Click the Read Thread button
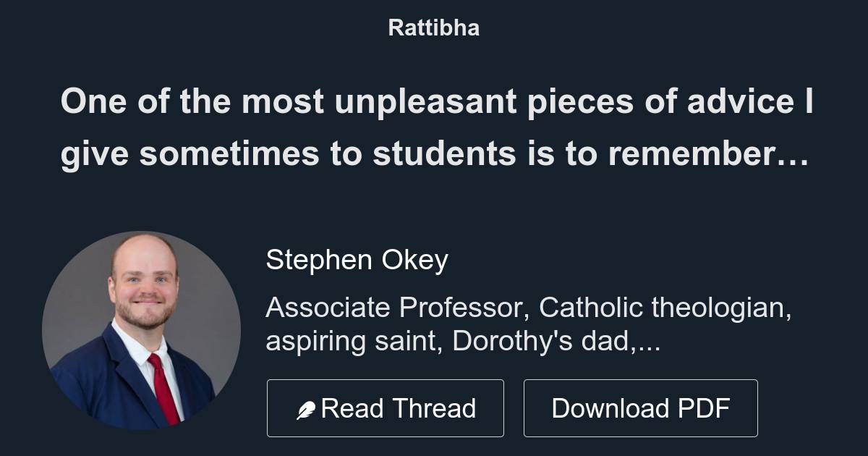Viewport: 868px width, 456px height. [x=386, y=408]
